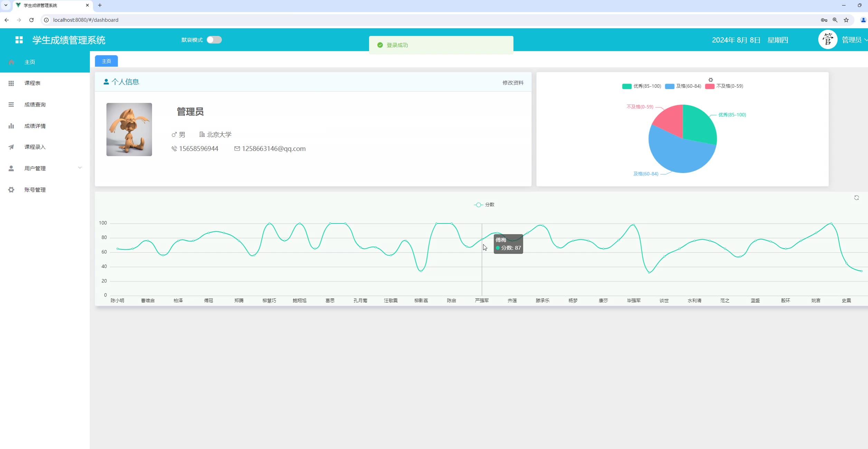Toggle the 优秀(85-100) pie legend item
The image size is (868, 449).
coord(641,86)
